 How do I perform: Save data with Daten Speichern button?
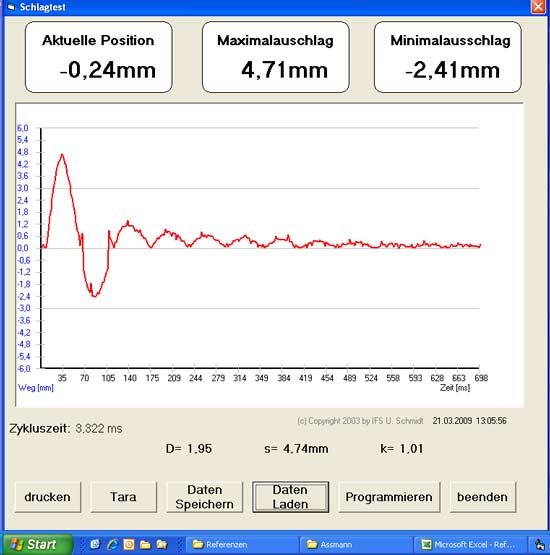205,497
